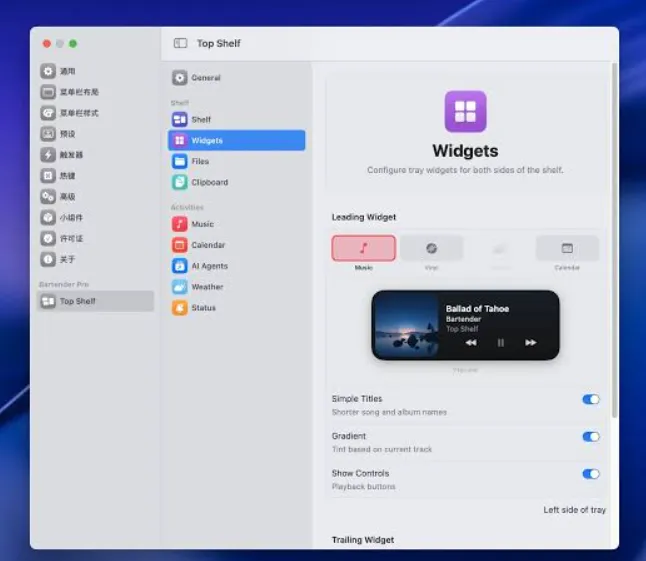This screenshot has width=646, height=561.
Task: Choose Vinyl as the leading widget
Action: click(431, 248)
